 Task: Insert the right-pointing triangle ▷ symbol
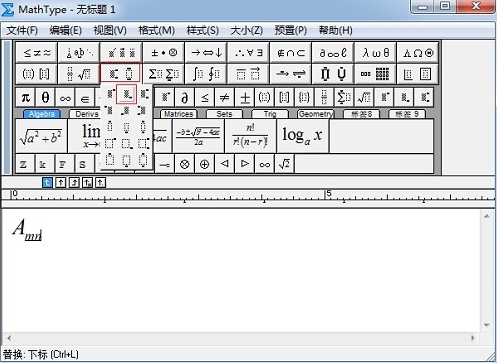[245, 164]
